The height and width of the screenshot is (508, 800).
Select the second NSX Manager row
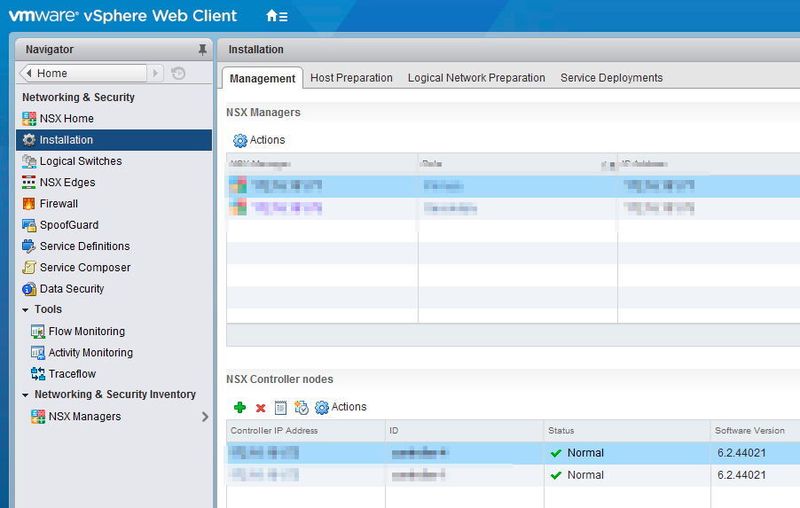pyautogui.click(x=513, y=208)
